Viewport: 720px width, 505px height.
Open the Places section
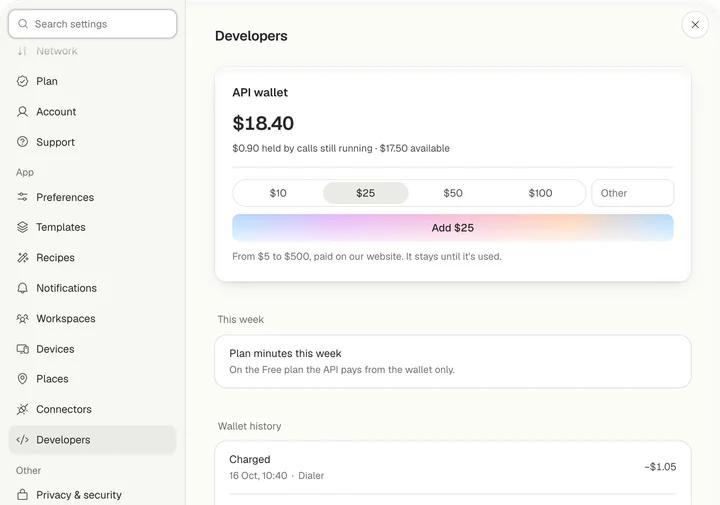point(92,379)
